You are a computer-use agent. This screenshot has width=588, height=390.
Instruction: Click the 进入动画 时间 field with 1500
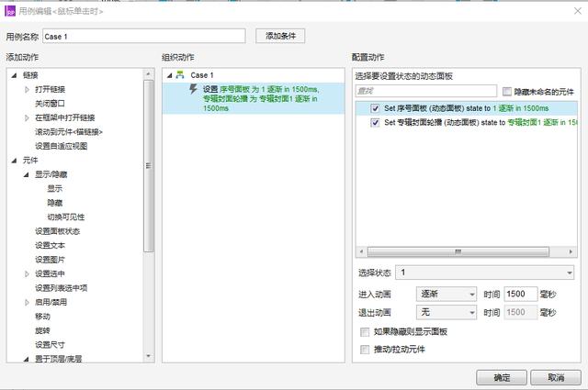[x=521, y=294]
